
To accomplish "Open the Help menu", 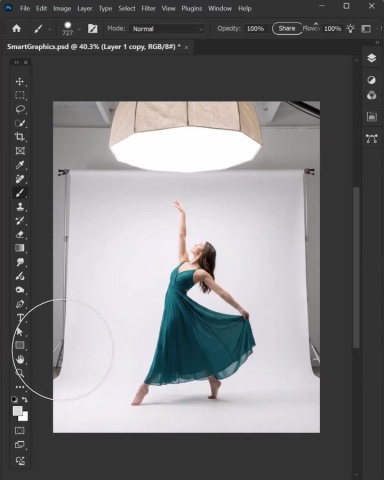I will click(245, 8).
